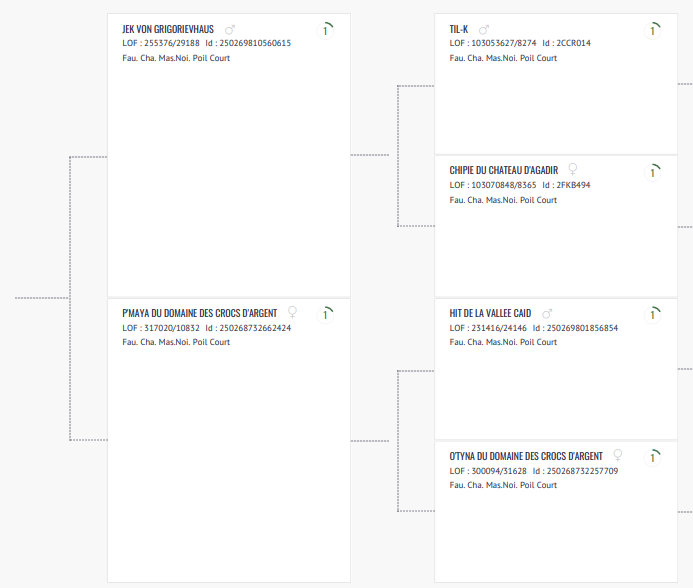
Task: Click circular badge on Chipie du Chateau card
Action: tap(652, 172)
